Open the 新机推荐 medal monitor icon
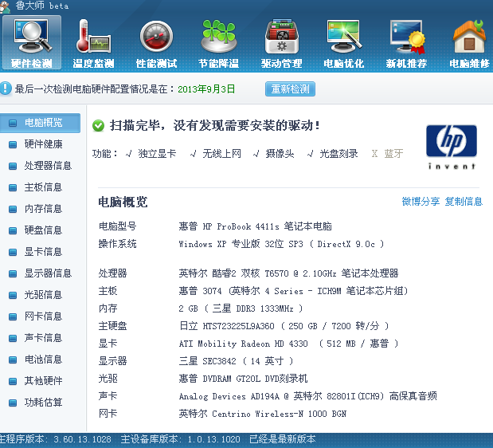The image size is (493, 448). click(406, 42)
